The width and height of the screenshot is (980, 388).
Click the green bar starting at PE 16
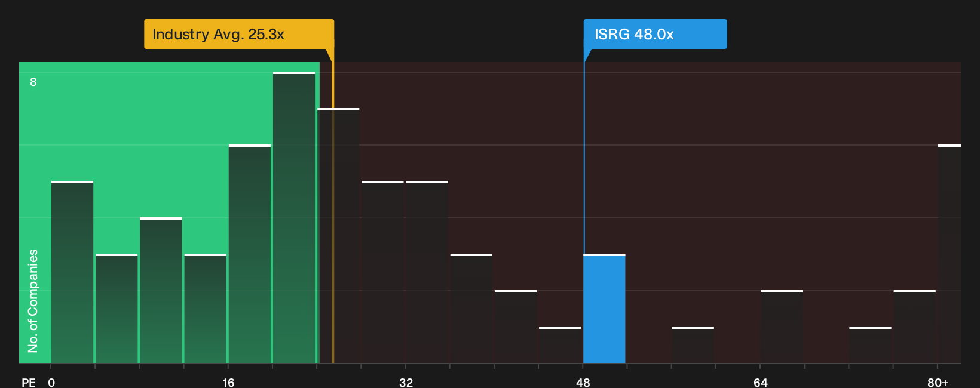coord(250,254)
